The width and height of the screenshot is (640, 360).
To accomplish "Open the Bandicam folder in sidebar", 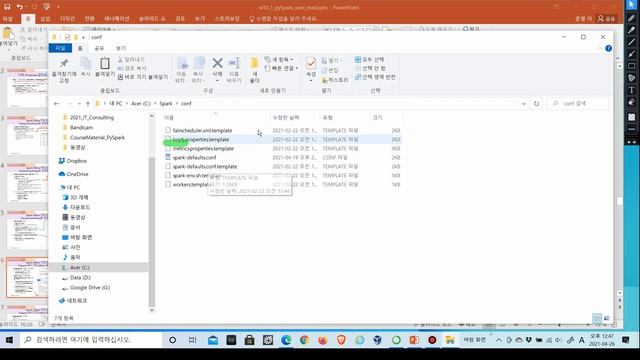I will pos(81,127).
